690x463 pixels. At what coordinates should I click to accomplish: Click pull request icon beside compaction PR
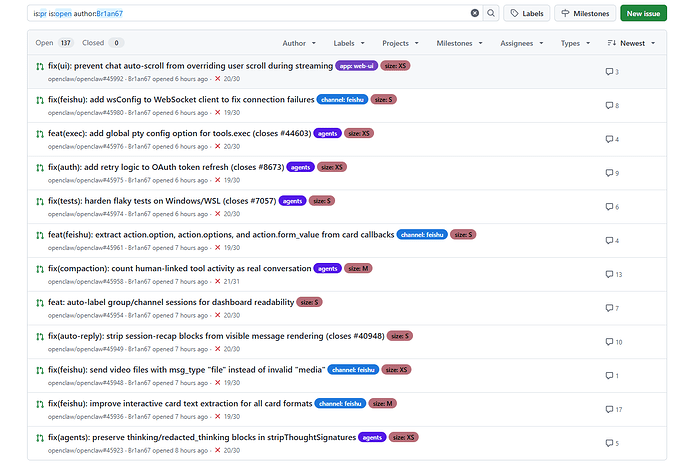tap(40, 269)
